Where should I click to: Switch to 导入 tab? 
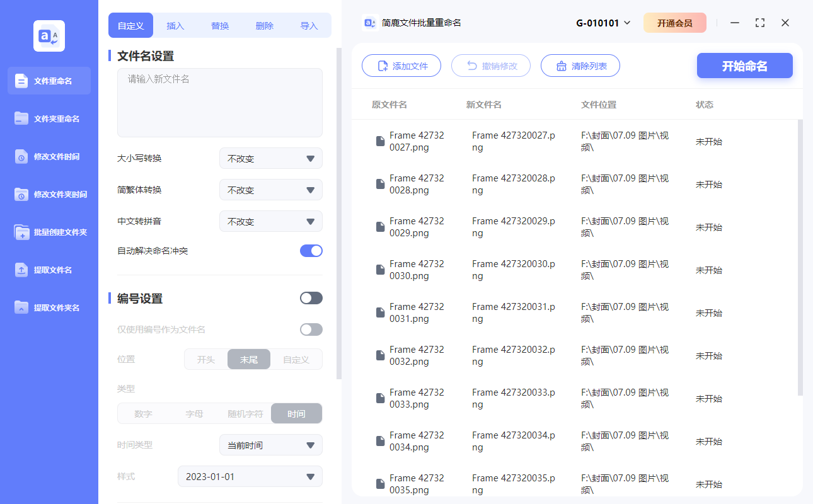[309, 26]
